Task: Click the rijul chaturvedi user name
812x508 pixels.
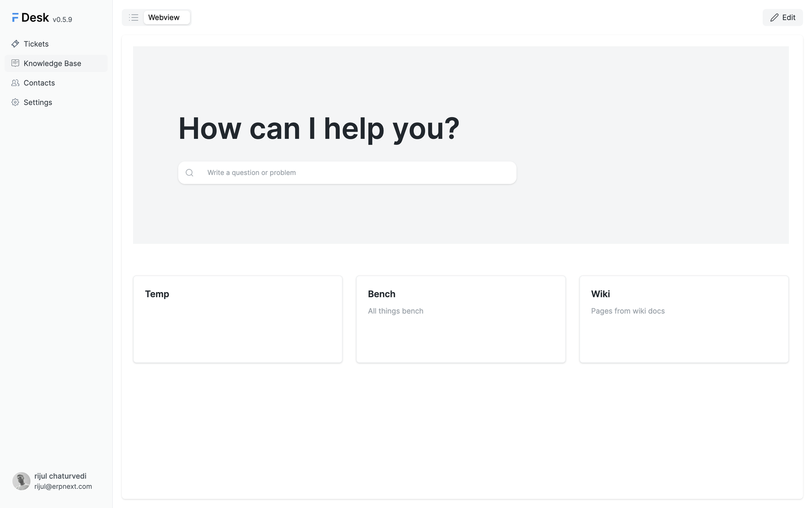Action: (x=60, y=476)
